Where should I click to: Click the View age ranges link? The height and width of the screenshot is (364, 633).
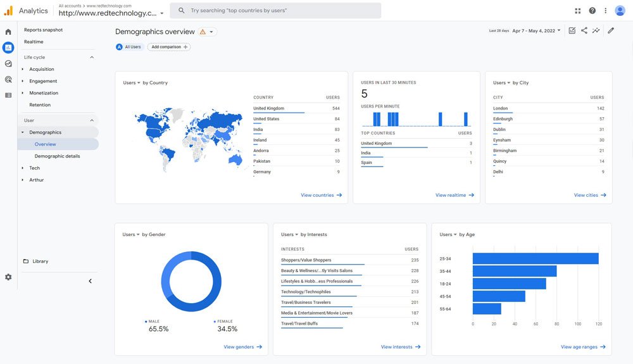(583, 347)
